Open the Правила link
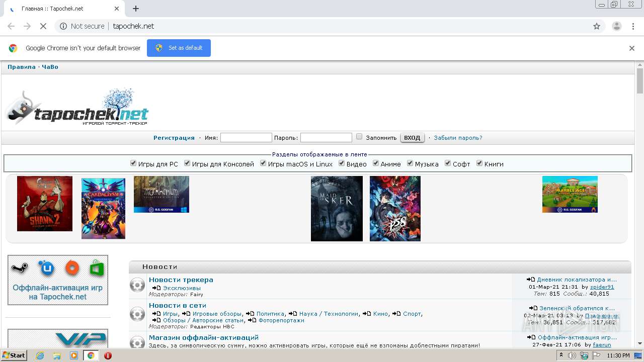 22,67
